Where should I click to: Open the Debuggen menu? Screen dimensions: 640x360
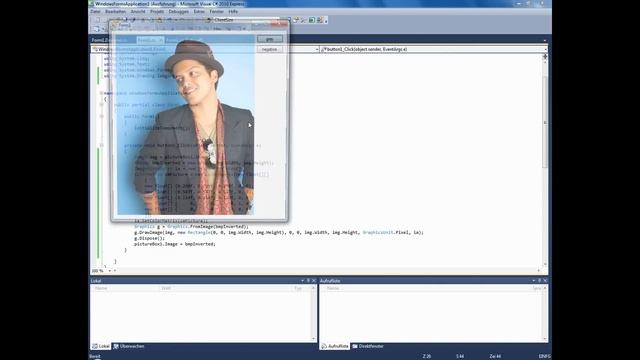tap(179, 11)
